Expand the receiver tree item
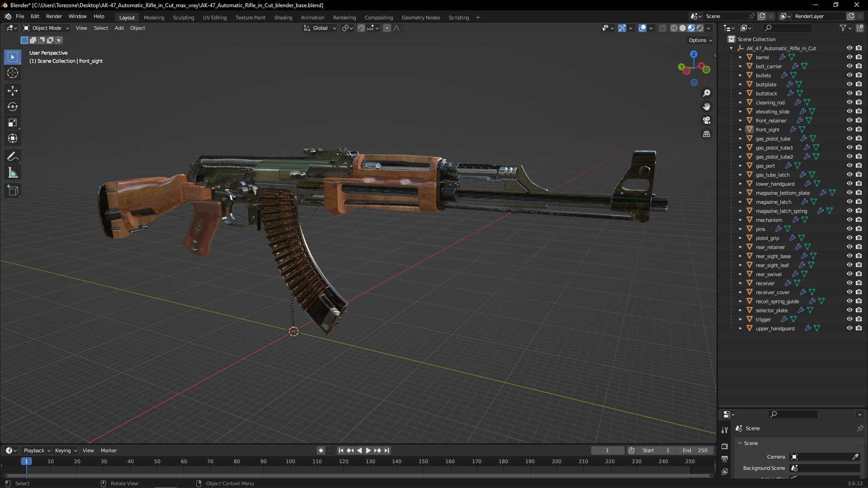Image resolution: width=868 pixels, height=488 pixels. (x=740, y=283)
